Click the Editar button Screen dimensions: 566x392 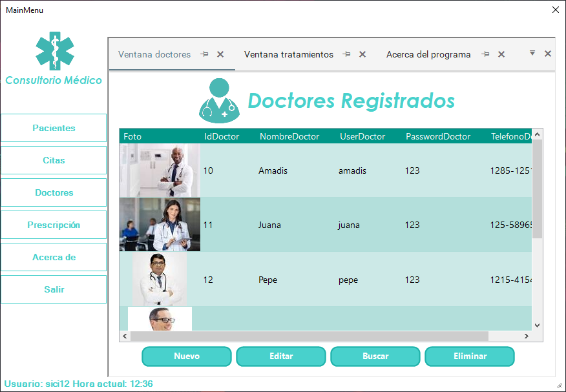point(281,356)
